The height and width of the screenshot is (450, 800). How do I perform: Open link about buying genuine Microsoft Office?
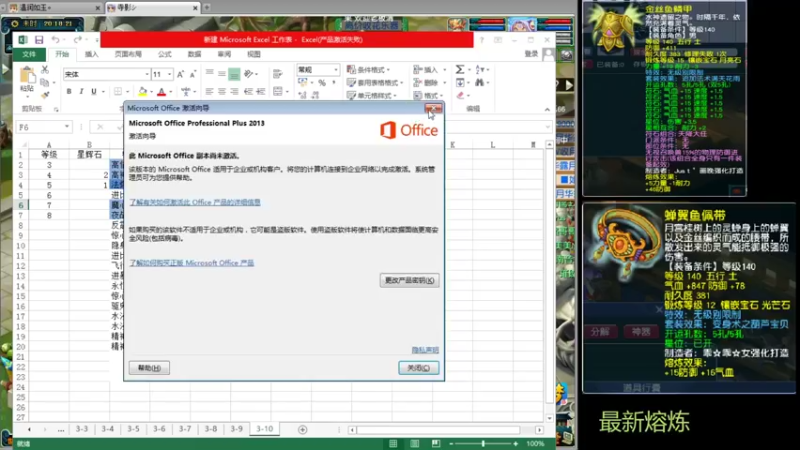(x=191, y=263)
